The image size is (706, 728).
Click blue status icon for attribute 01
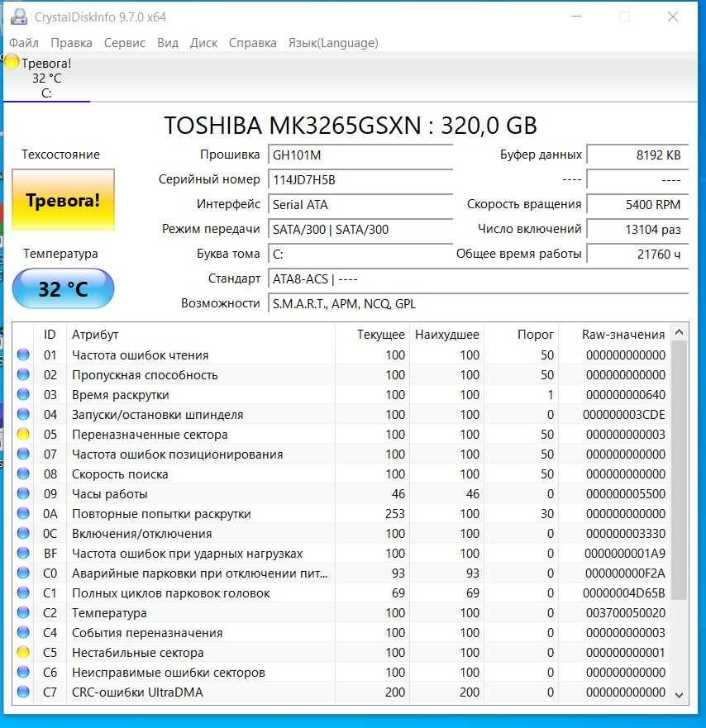[23, 354]
